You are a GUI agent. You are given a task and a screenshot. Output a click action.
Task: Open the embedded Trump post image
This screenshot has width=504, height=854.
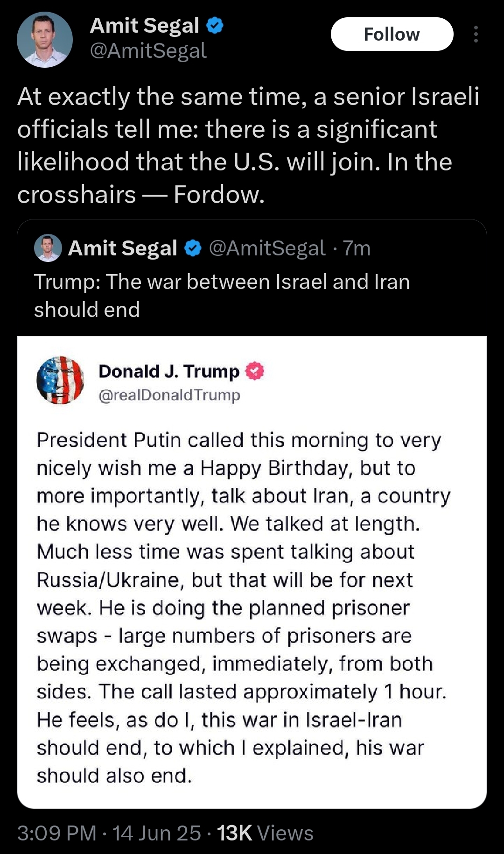(252, 572)
